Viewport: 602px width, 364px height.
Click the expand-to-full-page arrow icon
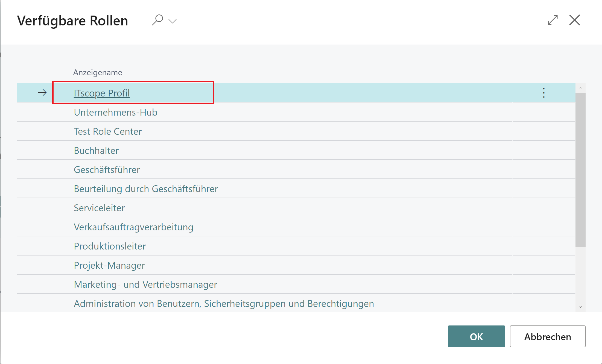[553, 20]
